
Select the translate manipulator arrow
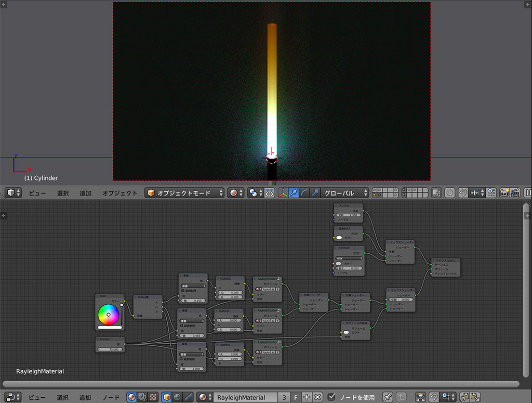click(x=294, y=193)
